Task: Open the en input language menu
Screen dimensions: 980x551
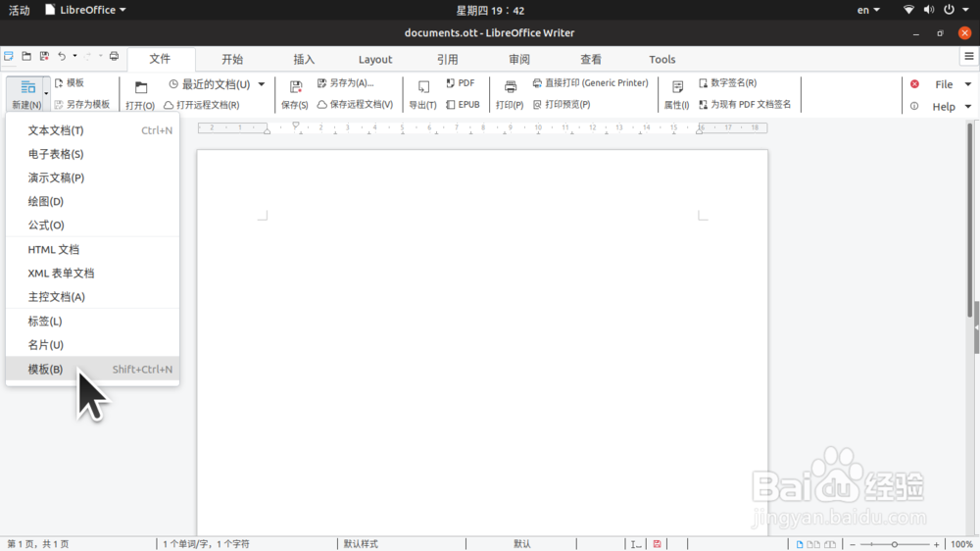Action: coord(868,10)
